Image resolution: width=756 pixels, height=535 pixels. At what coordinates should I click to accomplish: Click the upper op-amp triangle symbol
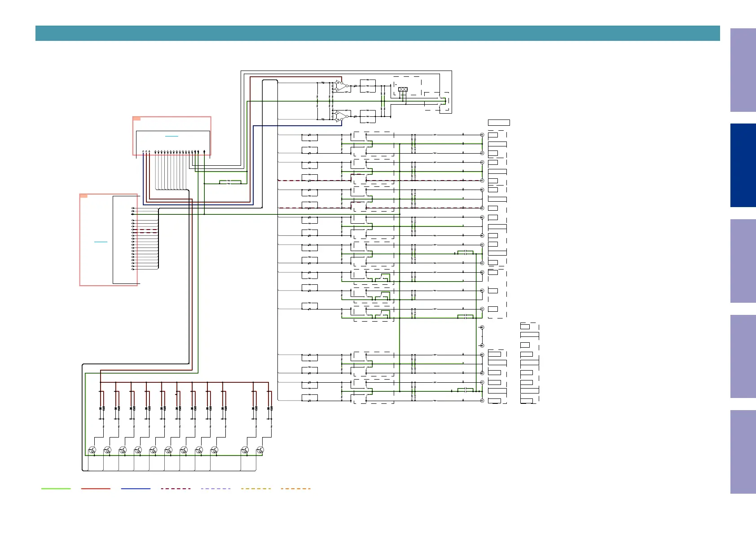(342, 86)
